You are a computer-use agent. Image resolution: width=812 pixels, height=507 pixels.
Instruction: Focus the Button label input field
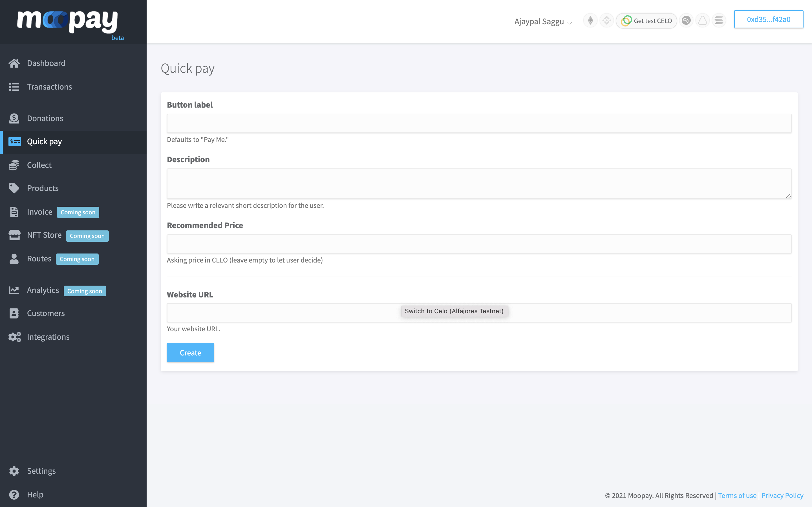coord(479,123)
